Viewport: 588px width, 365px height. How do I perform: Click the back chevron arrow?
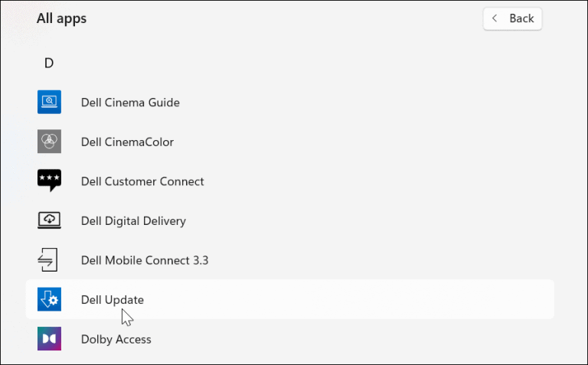click(495, 18)
